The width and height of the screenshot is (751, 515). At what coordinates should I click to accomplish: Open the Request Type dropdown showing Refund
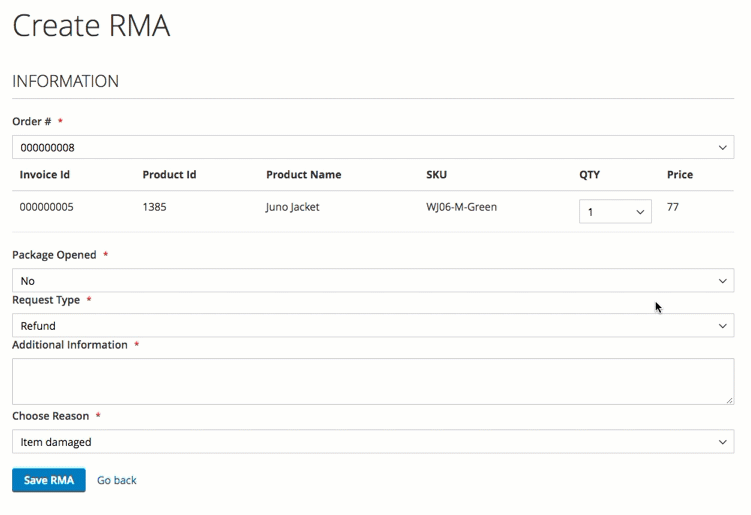click(372, 326)
